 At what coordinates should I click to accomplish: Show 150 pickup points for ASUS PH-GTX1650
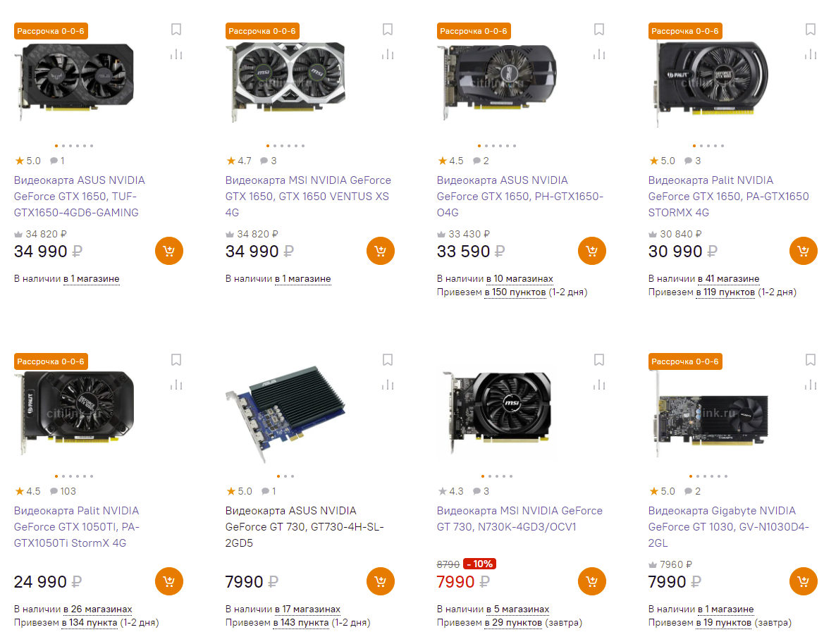(515, 292)
